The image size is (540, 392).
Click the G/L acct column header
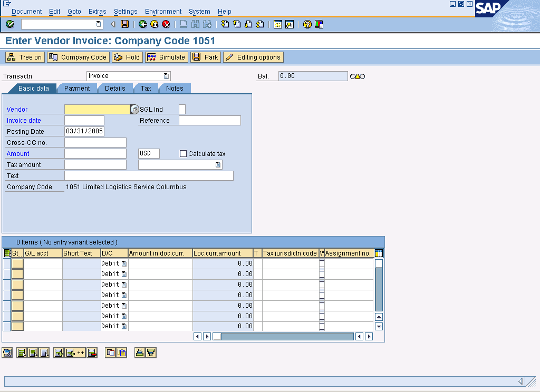coord(43,253)
